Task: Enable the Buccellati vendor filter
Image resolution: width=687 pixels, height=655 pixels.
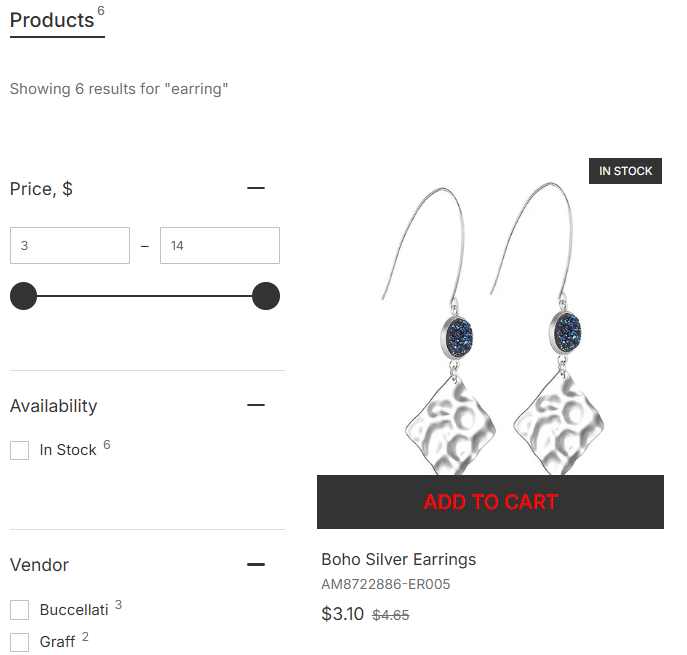Action: [x=20, y=610]
